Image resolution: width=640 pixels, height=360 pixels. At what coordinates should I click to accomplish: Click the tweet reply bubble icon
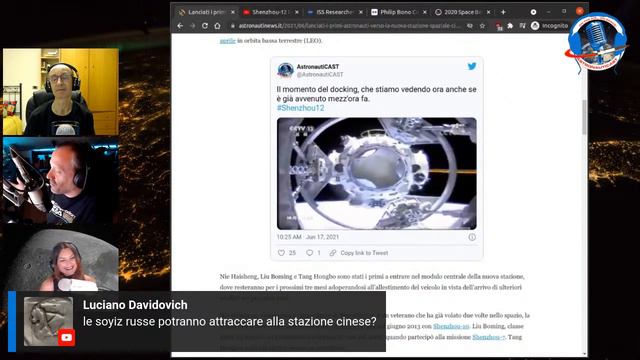pos(310,253)
